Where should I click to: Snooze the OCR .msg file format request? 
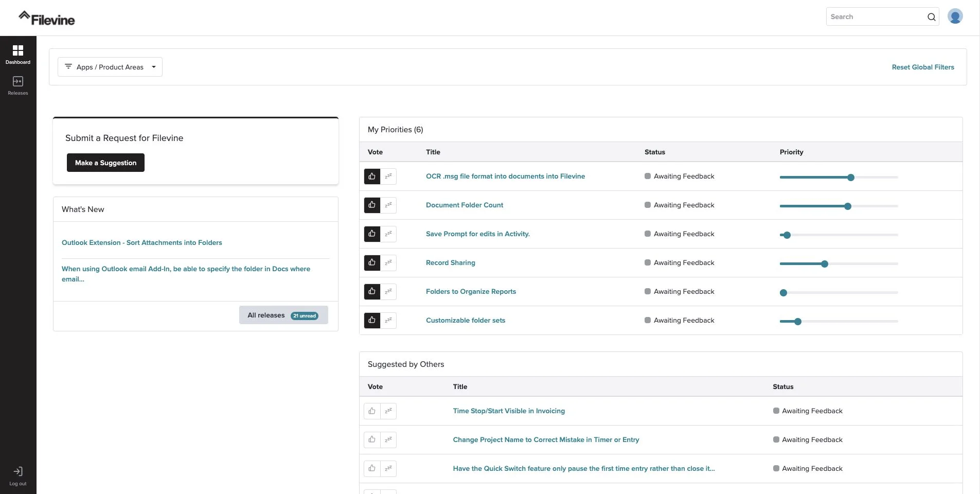pos(388,177)
